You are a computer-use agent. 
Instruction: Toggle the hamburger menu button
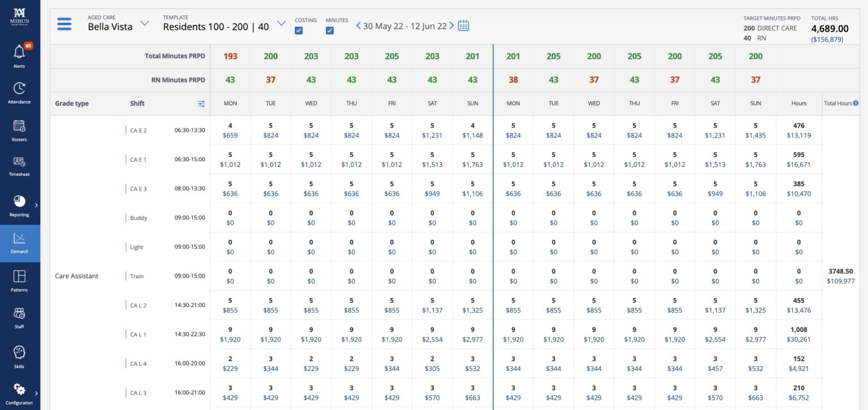click(x=64, y=24)
